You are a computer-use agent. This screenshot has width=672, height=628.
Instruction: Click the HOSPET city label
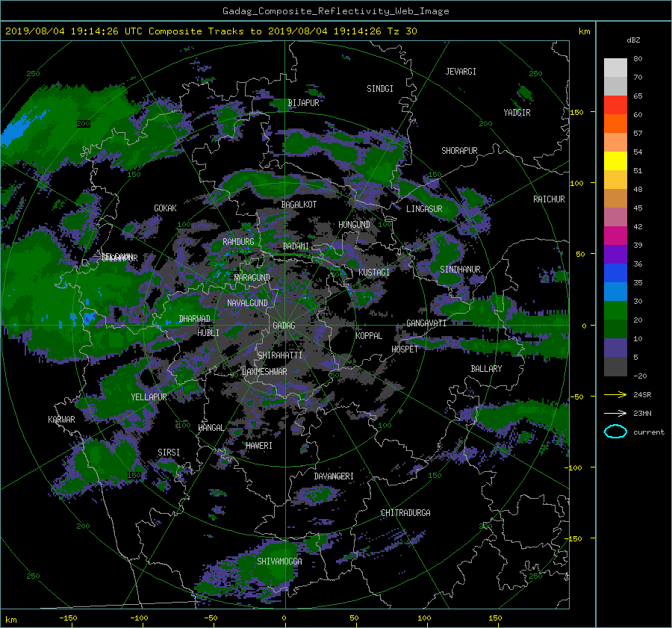point(405,349)
